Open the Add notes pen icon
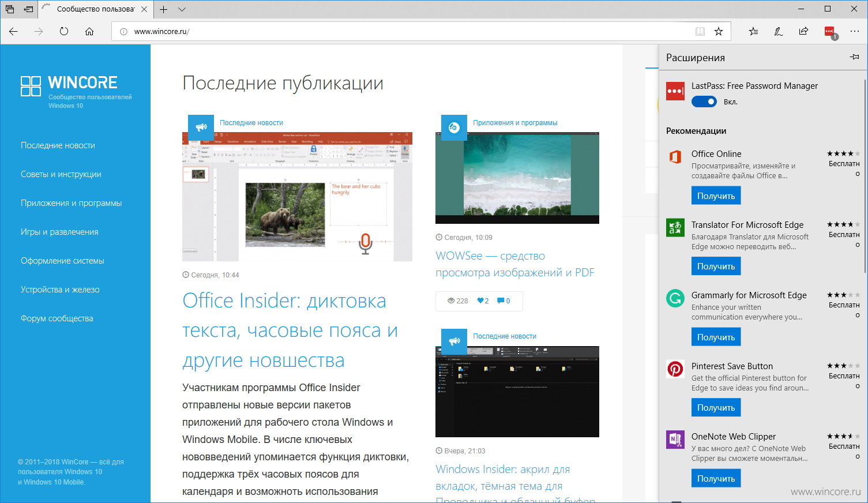Screen dimensions: 868x503 [x=779, y=31]
